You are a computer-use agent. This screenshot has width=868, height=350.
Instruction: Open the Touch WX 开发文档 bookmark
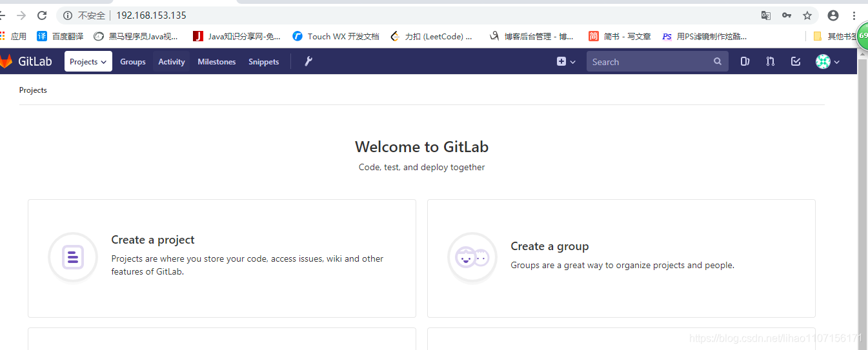point(336,37)
